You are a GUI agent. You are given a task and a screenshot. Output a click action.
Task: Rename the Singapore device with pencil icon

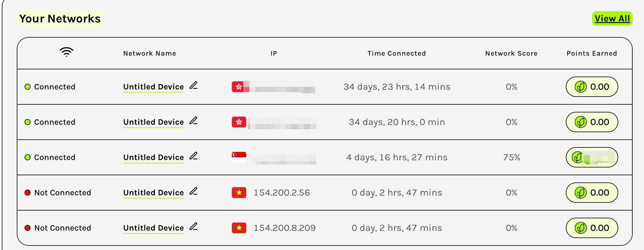(x=193, y=156)
